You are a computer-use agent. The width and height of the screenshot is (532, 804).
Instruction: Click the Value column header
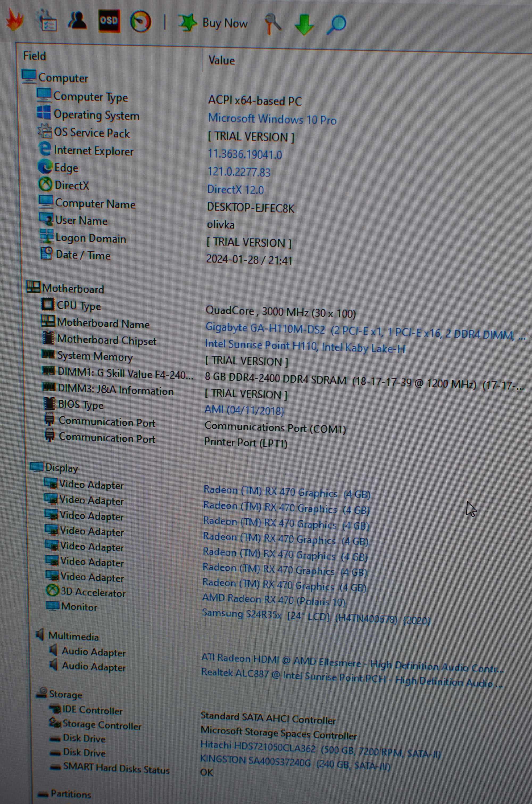[x=222, y=60]
